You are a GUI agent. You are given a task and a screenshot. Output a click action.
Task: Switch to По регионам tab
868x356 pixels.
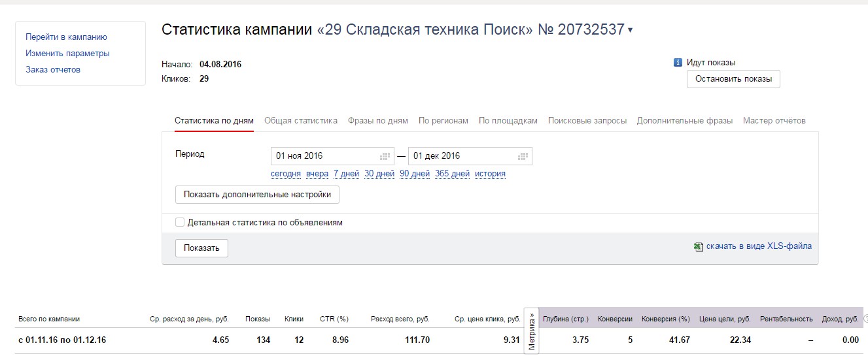443,121
